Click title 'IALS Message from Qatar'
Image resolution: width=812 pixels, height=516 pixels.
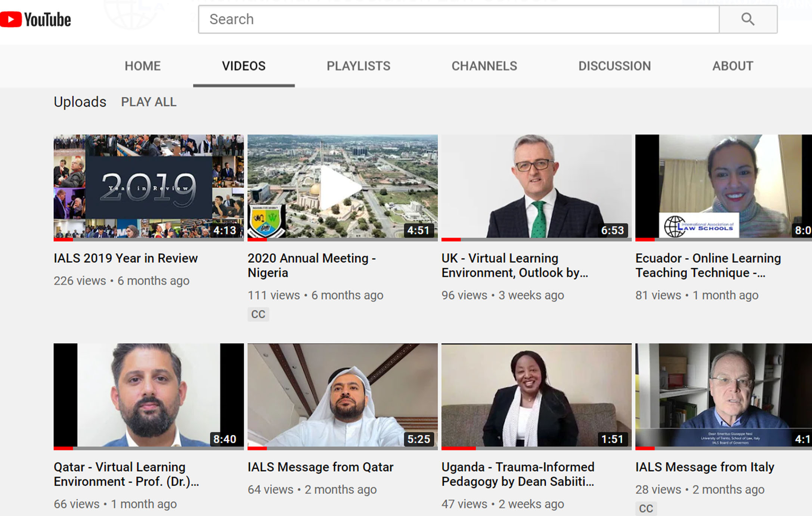click(x=320, y=467)
